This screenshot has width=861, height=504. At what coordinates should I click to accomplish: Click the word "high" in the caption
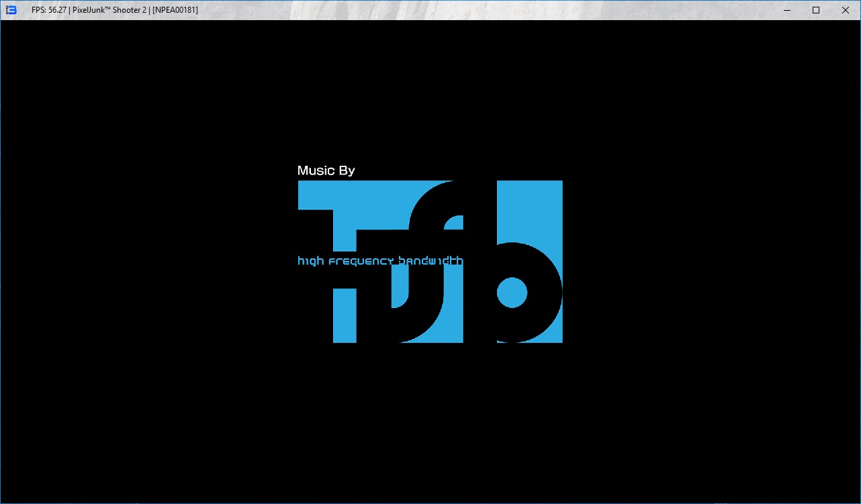click(311, 260)
